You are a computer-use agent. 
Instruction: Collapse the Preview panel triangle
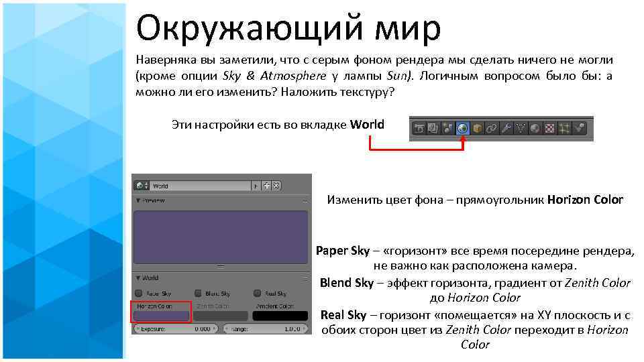(x=138, y=200)
